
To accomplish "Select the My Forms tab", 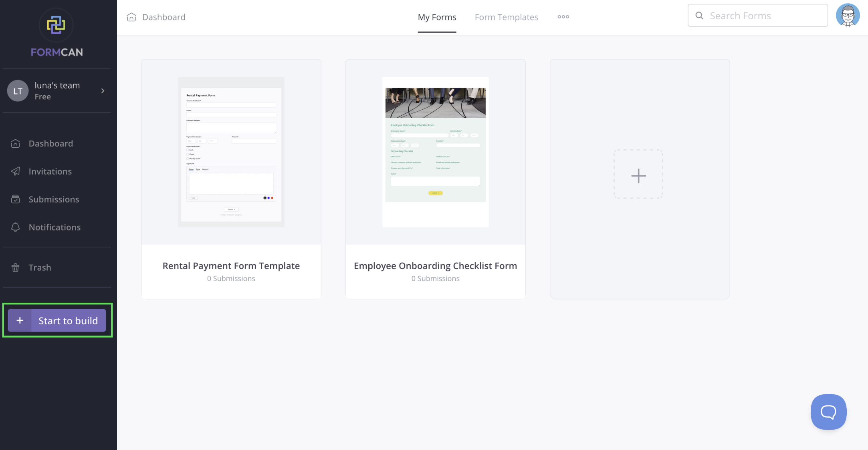I will [437, 16].
